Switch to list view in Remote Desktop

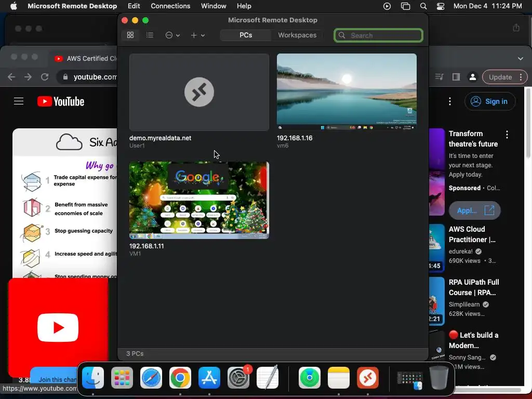[x=150, y=35]
